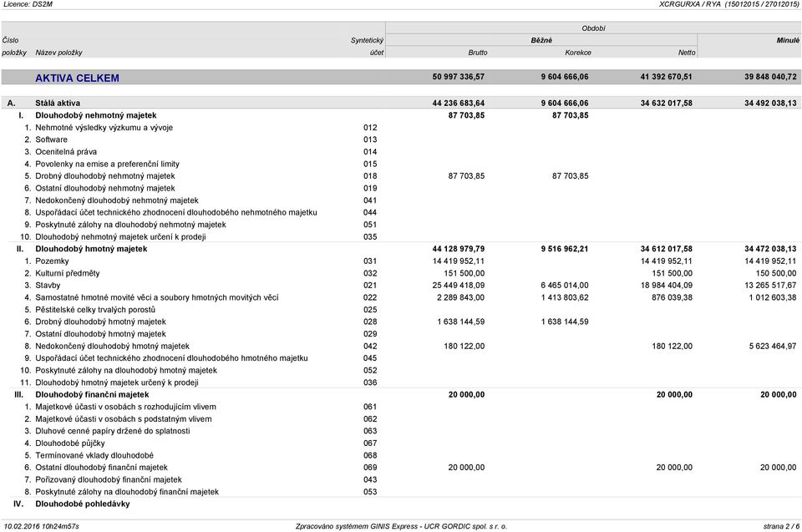The height and width of the screenshot is (532, 802).
Task: Click "Pěstitelské celky trvalých porostů" row label
Action: [x=95, y=310]
